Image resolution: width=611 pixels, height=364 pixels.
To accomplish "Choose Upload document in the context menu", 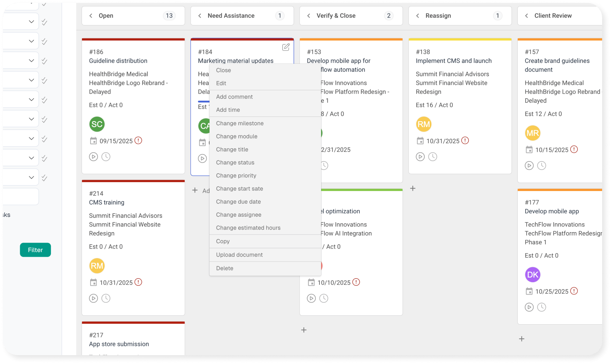I will coord(239,255).
